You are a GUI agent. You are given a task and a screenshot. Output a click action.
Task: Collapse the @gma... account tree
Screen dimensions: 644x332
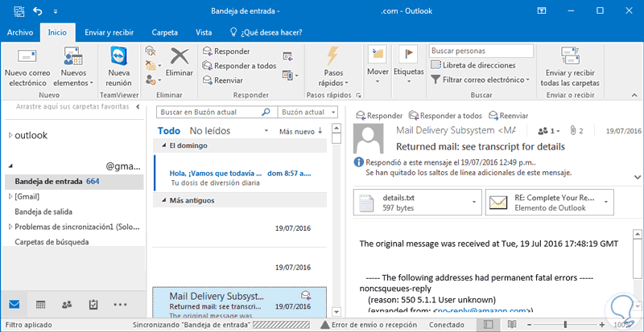tap(10, 166)
